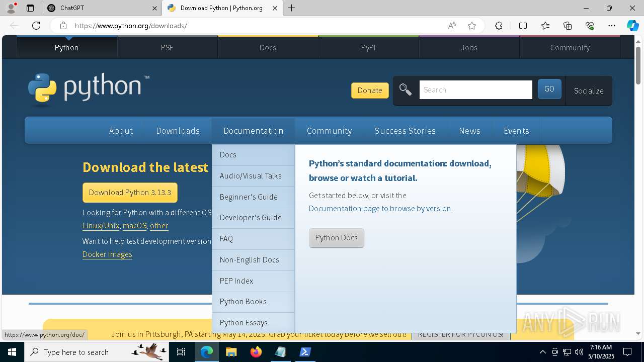Select Developer's Guide submenu item

(x=253, y=218)
